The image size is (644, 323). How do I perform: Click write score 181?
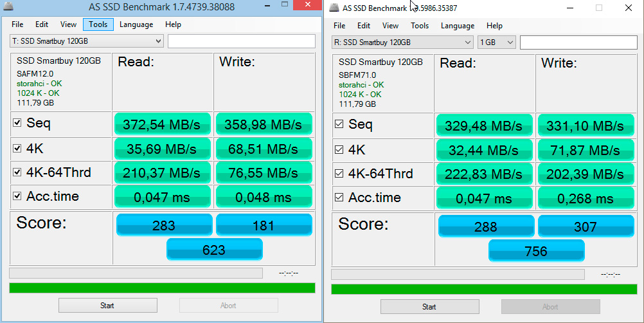[x=264, y=225]
